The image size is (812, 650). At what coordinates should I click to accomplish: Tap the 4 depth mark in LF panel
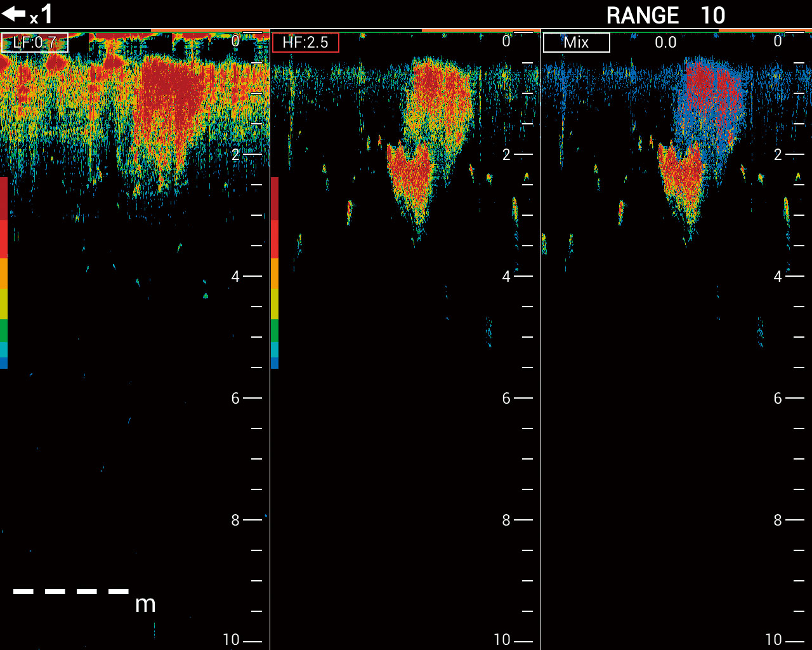click(x=235, y=276)
